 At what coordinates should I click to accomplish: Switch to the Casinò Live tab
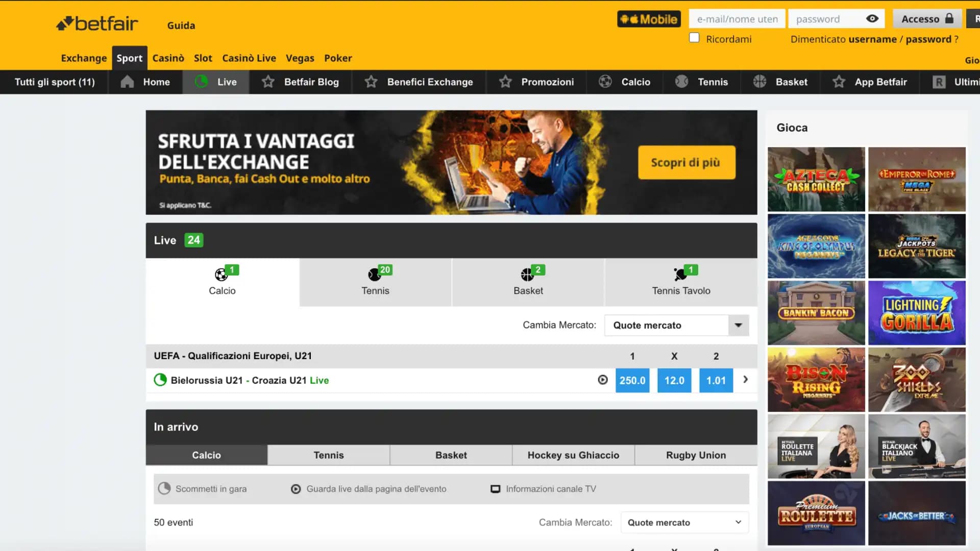point(249,58)
